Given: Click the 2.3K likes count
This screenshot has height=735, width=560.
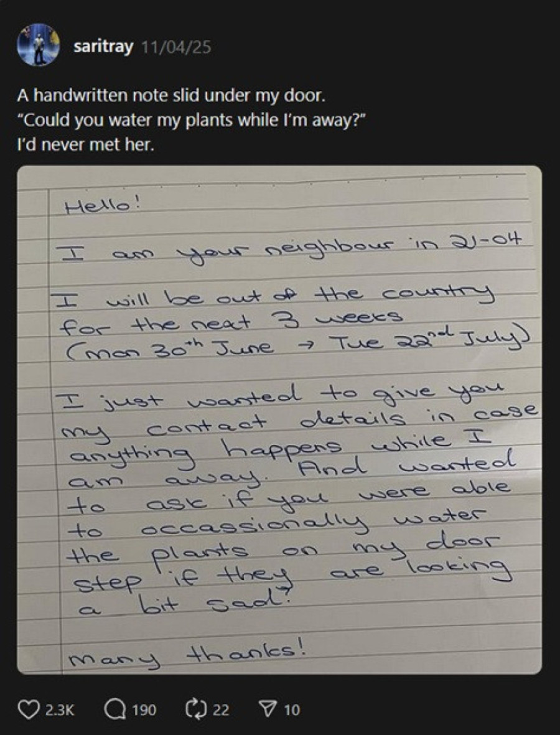Looking at the screenshot, I should pos(60,709).
